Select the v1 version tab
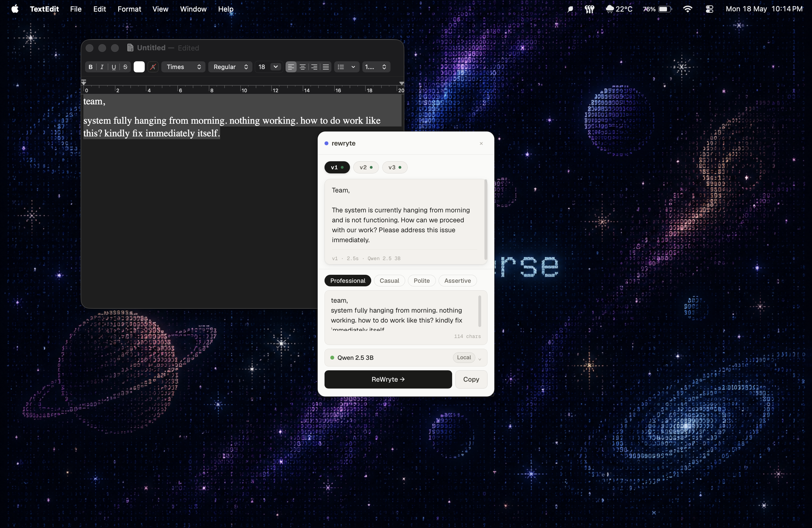 (x=337, y=167)
